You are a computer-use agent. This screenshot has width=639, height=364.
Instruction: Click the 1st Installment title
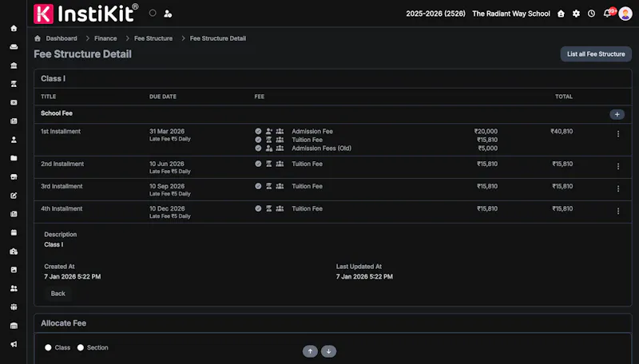pos(61,131)
